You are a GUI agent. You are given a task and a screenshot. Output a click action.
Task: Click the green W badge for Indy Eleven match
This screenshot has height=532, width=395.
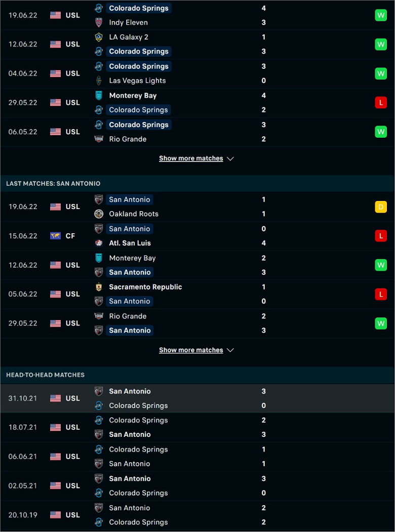click(381, 15)
